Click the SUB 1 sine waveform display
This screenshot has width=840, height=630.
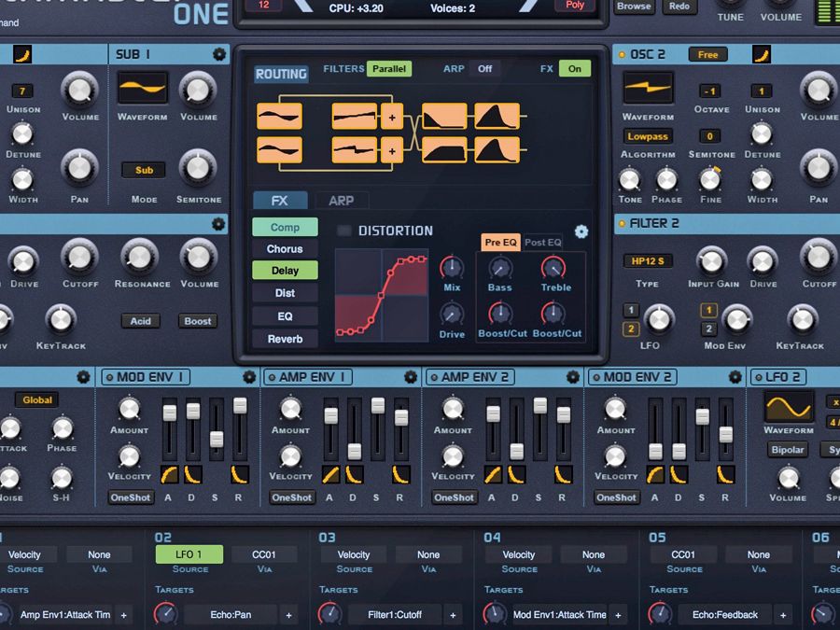point(143,88)
